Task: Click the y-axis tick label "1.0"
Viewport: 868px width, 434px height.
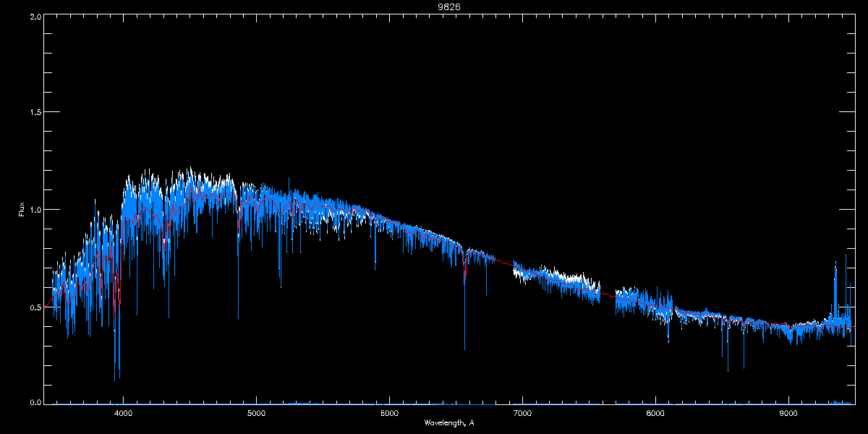Action: click(35, 210)
